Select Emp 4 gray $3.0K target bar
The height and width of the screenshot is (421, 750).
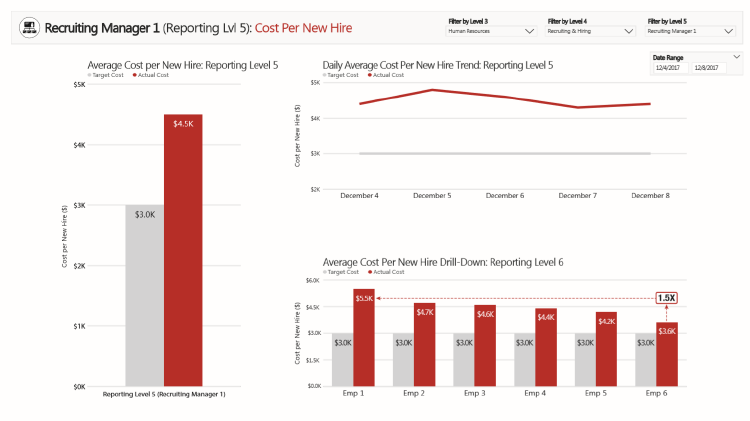(525, 360)
